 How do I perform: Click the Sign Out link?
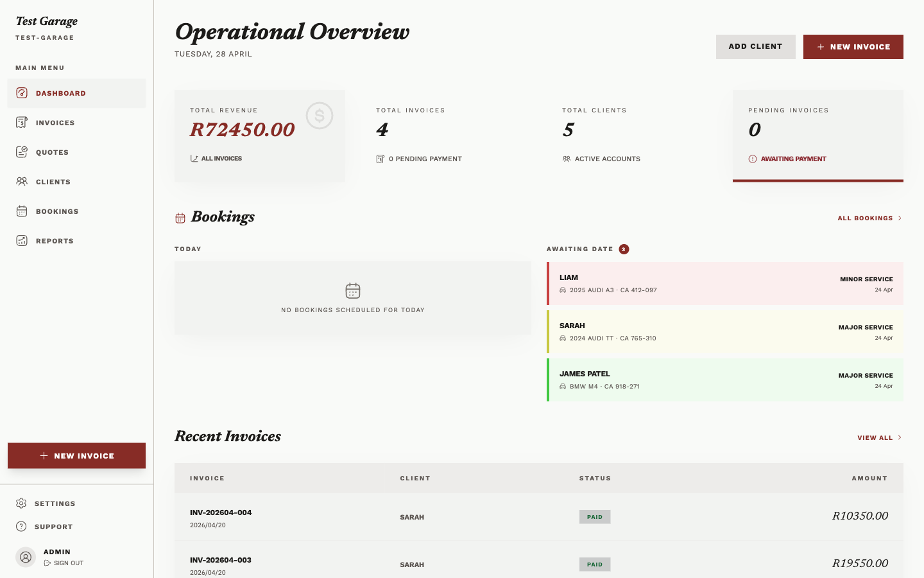[64, 563]
